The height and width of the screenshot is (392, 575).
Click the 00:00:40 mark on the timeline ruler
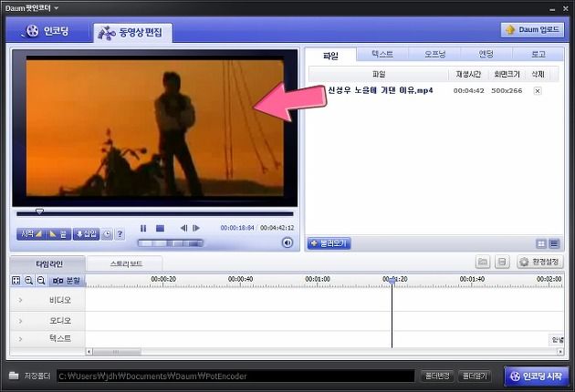point(240,279)
